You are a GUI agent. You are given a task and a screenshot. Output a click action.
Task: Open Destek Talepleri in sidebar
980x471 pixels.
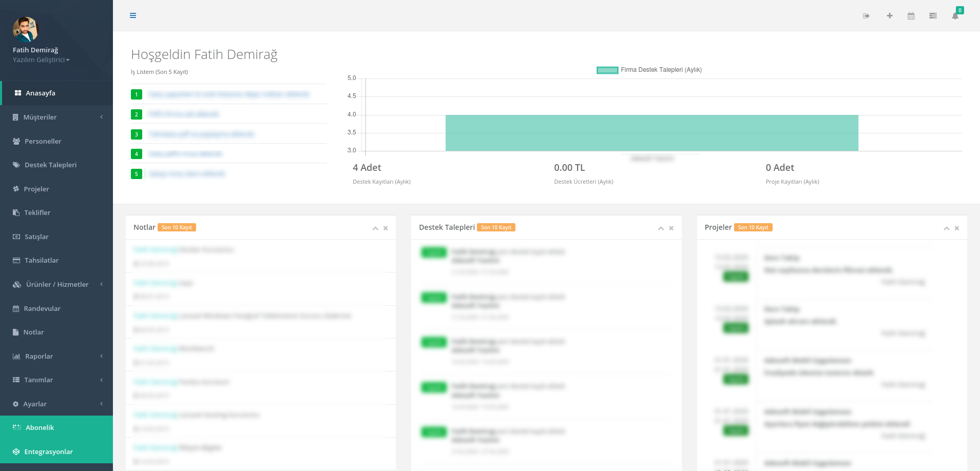pos(56,165)
